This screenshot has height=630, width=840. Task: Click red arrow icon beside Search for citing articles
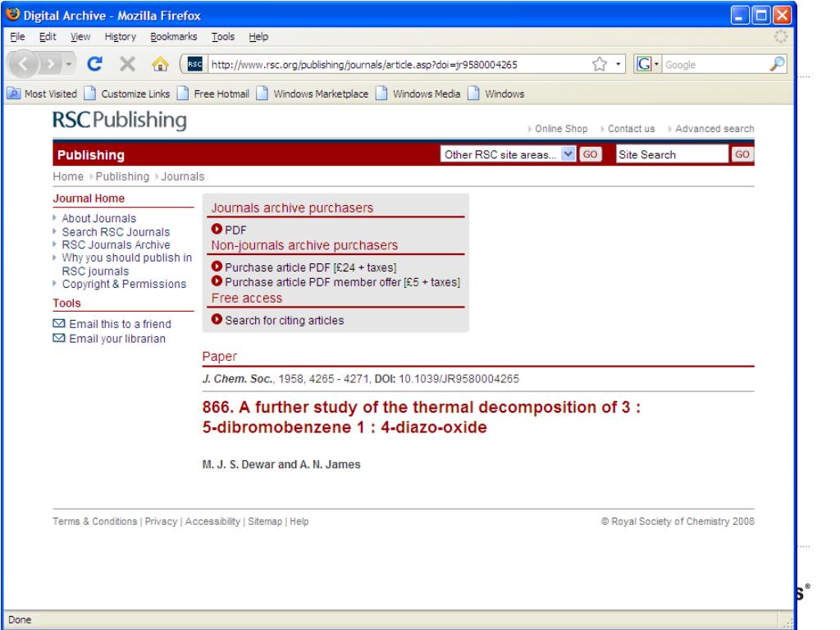point(217,319)
